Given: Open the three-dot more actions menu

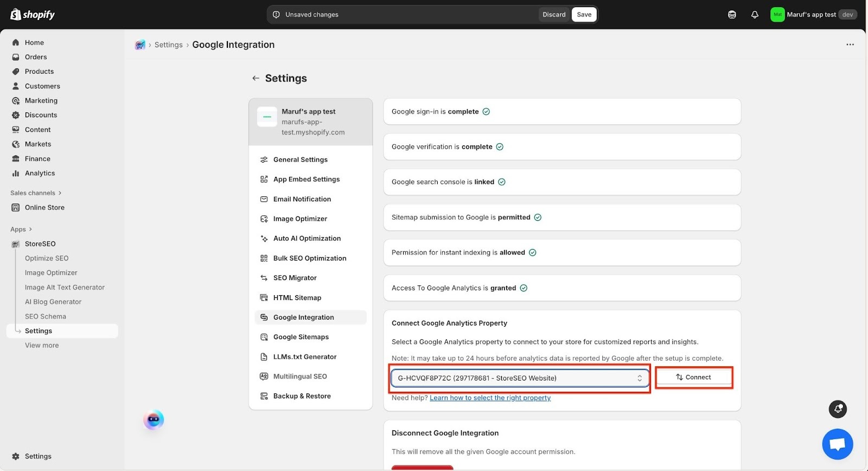Looking at the screenshot, I should (x=850, y=44).
